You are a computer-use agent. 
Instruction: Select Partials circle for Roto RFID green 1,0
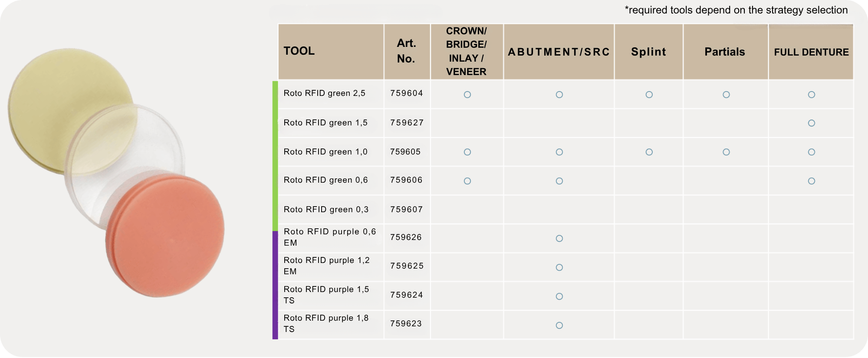726,152
